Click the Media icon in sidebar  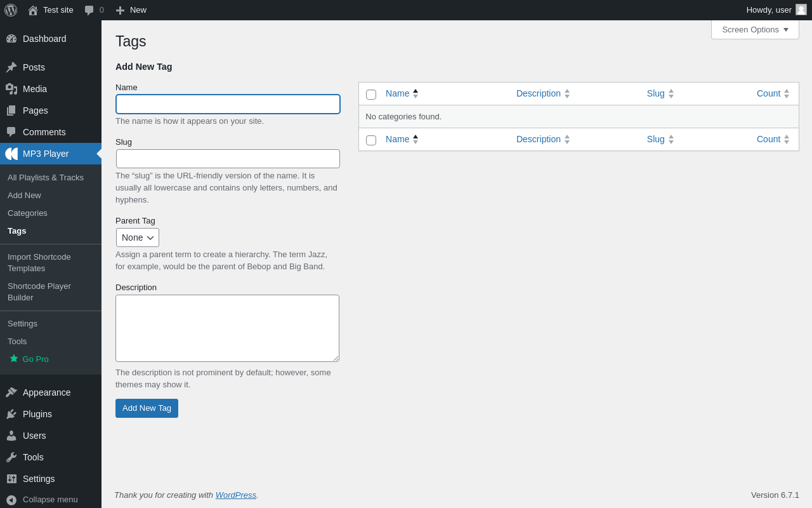[x=11, y=89]
